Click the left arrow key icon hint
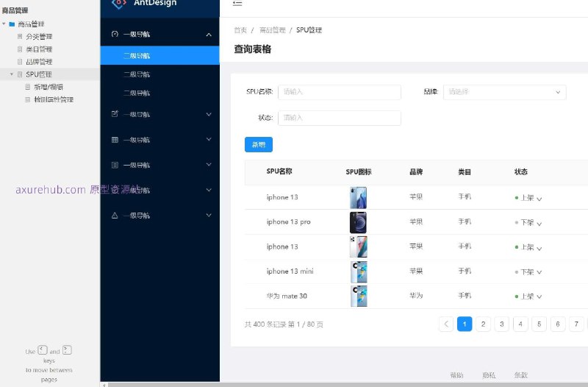Image resolution: width=588 pixels, height=387 pixels. 43,350
